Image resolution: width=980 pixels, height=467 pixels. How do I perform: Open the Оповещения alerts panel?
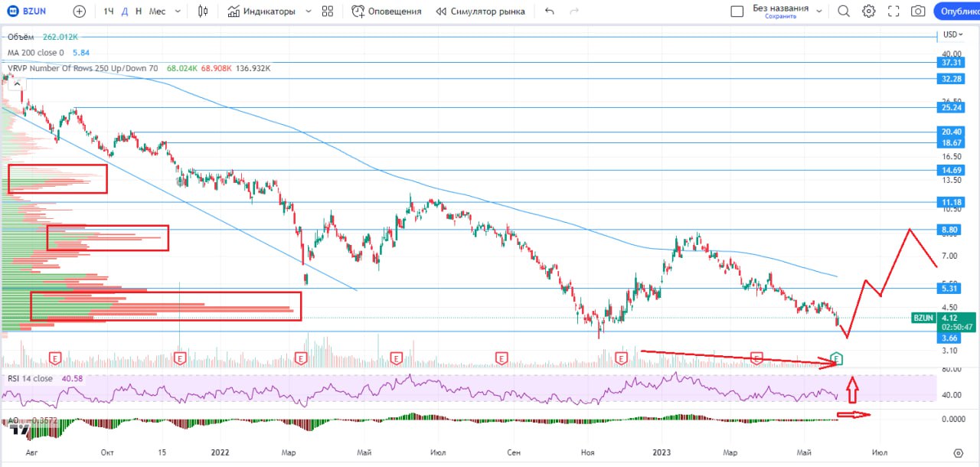[x=387, y=11]
